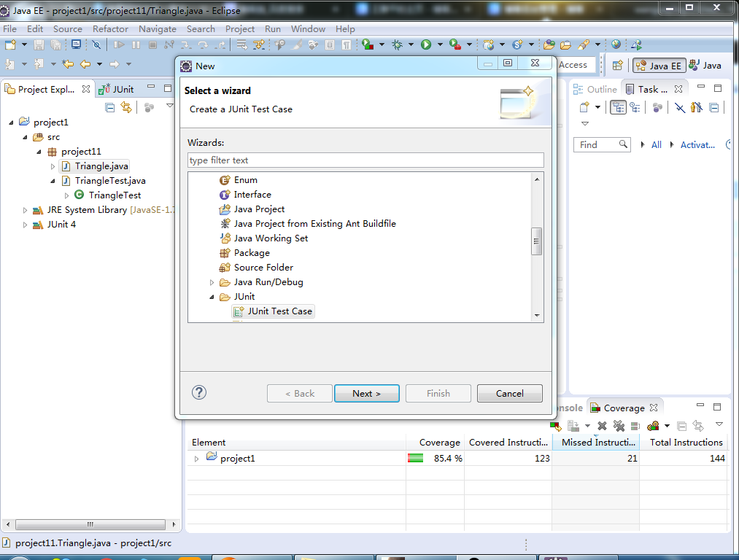This screenshot has height=560, width=739.
Task: Open the File menu
Action: pos(9,28)
